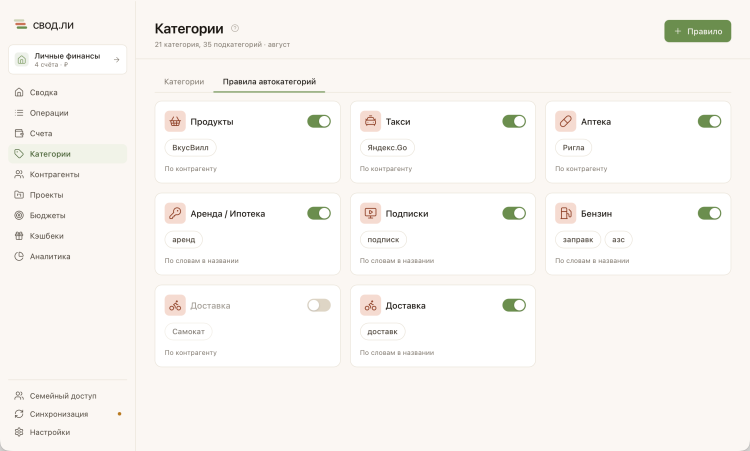Turn off the Подписки rule toggle
This screenshot has height=451, width=750.
(x=514, y=213)
